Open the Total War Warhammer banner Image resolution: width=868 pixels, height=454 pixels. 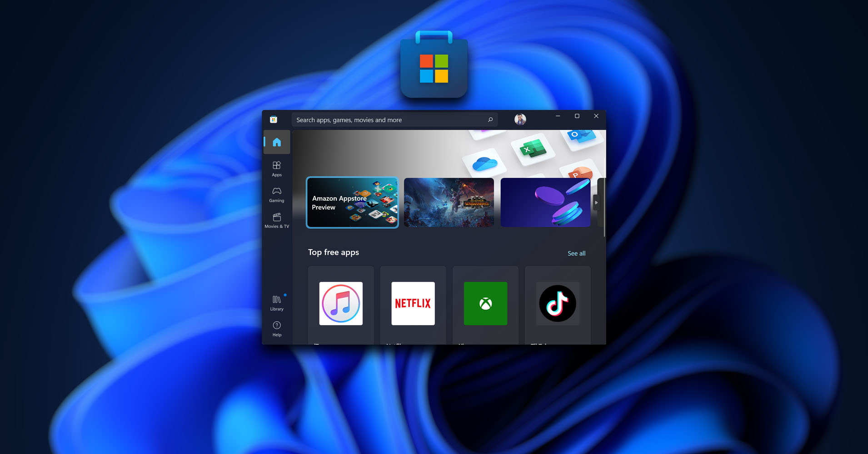[x=449, y=202]
